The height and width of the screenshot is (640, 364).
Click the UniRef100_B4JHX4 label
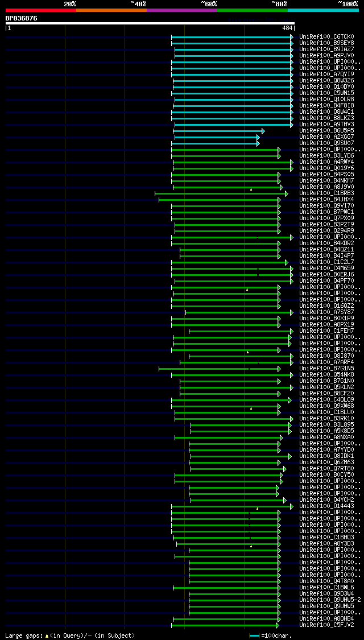326,200
